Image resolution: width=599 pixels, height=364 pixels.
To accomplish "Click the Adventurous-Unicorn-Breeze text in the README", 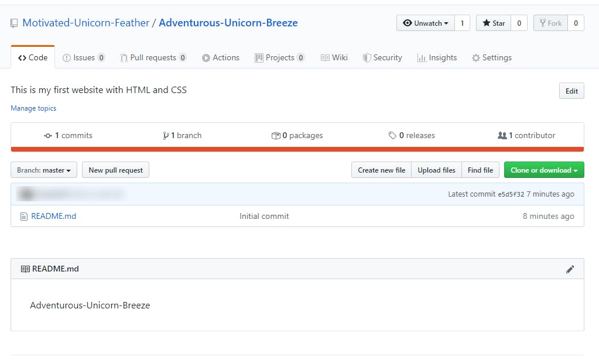I will click(x=90, y=305).
